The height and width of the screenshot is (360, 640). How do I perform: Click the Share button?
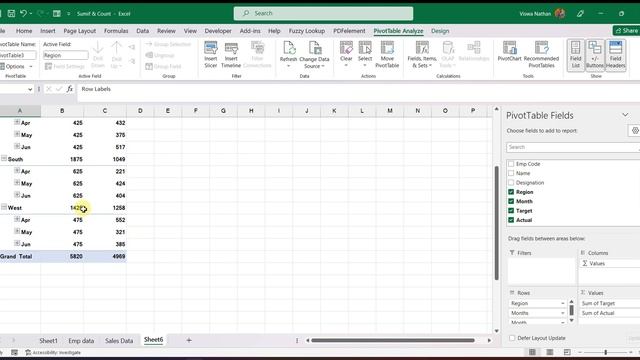[x=627, y=31]
